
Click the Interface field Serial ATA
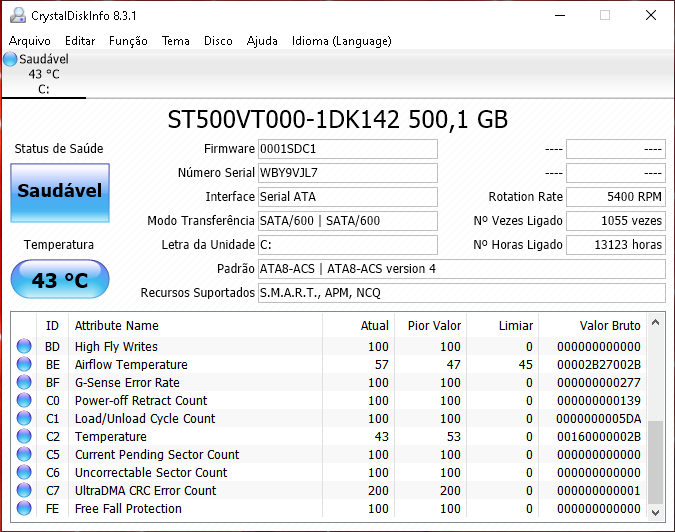point(348,197)
